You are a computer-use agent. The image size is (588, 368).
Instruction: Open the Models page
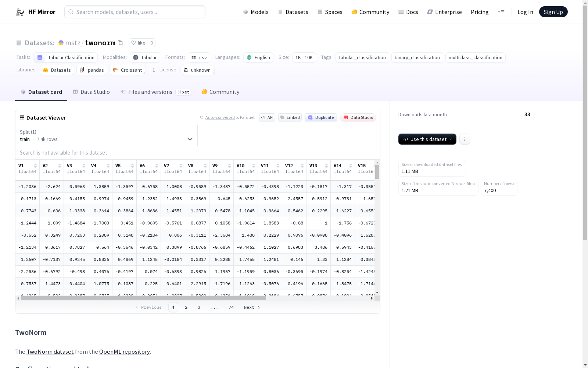click(256, 12)
